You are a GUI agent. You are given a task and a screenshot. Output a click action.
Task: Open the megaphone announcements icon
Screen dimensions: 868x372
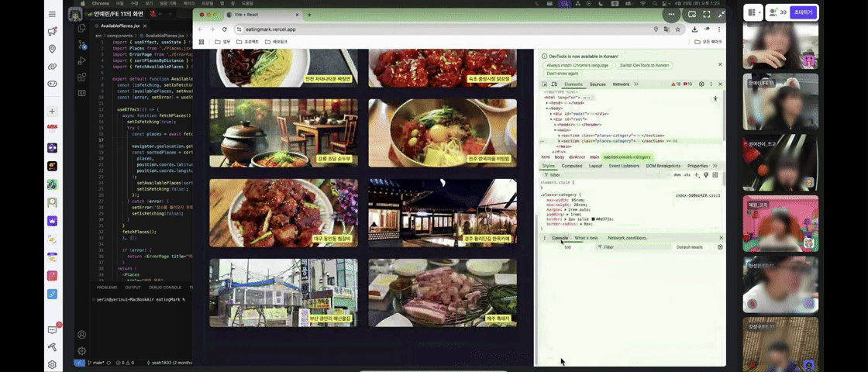(52, 32)
